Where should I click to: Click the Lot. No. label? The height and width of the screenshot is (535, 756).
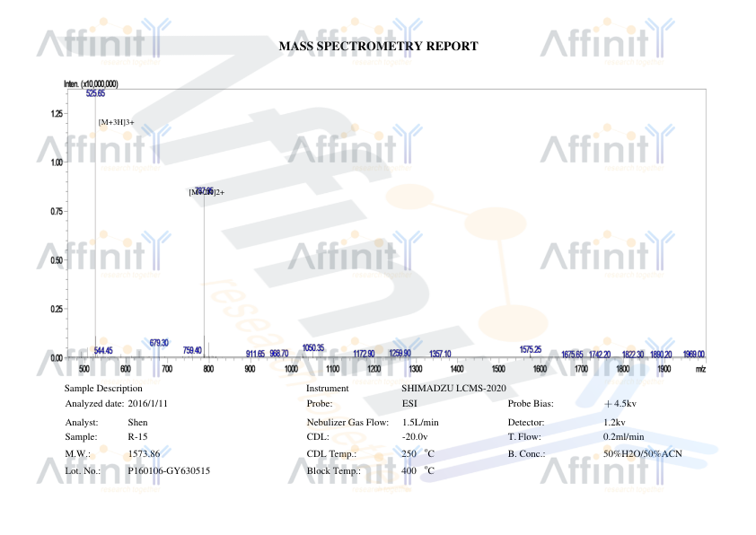point(83,471)
